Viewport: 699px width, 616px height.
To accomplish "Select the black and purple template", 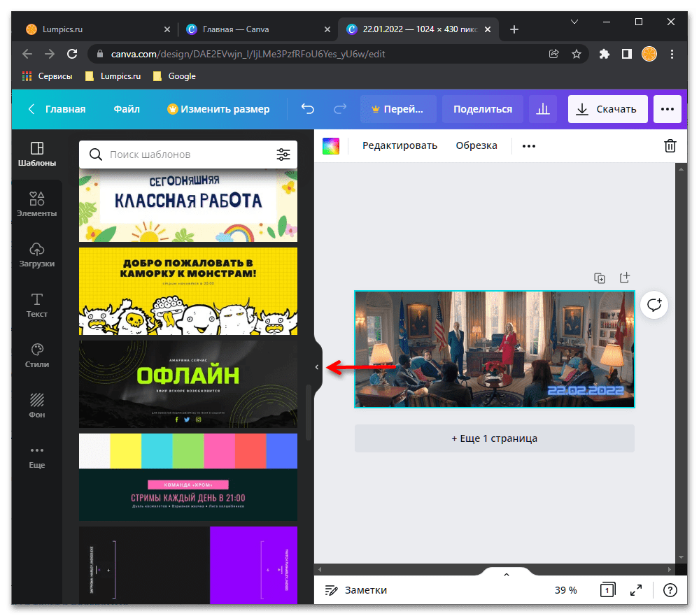I will pyautogui.click(x=188, y=565).
